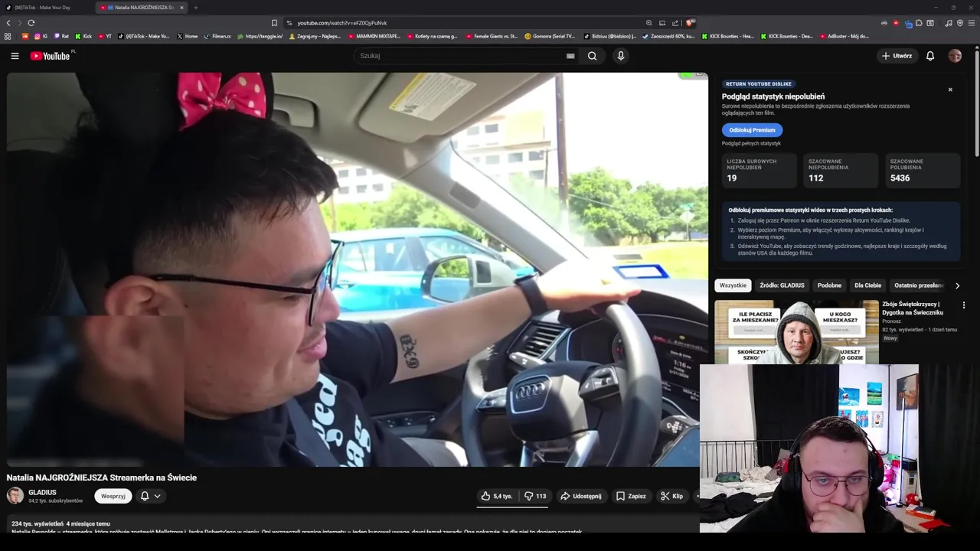
Task: Like the video with thumbs up
Action: click(x=496, y=496)
